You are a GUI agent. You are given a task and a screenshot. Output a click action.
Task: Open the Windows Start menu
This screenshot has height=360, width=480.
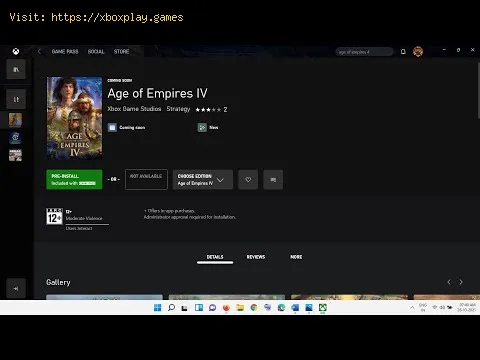click(x=157, y=308)
